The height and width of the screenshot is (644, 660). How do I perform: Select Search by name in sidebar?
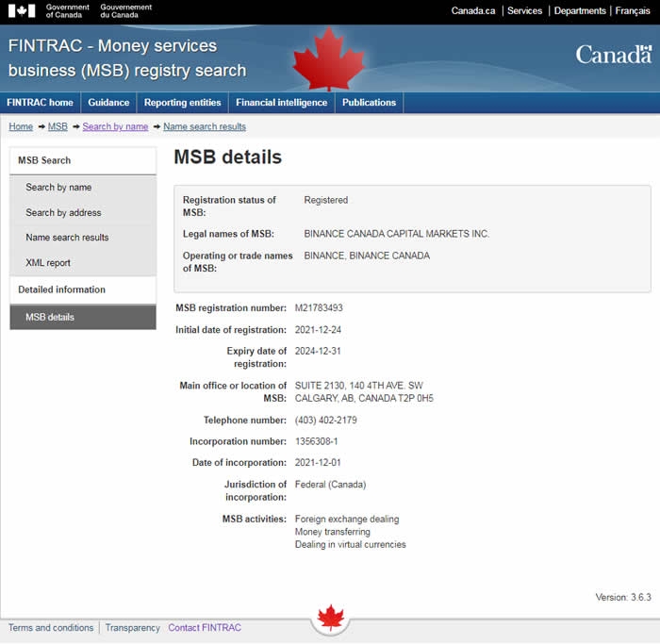[x=83, y=188]
